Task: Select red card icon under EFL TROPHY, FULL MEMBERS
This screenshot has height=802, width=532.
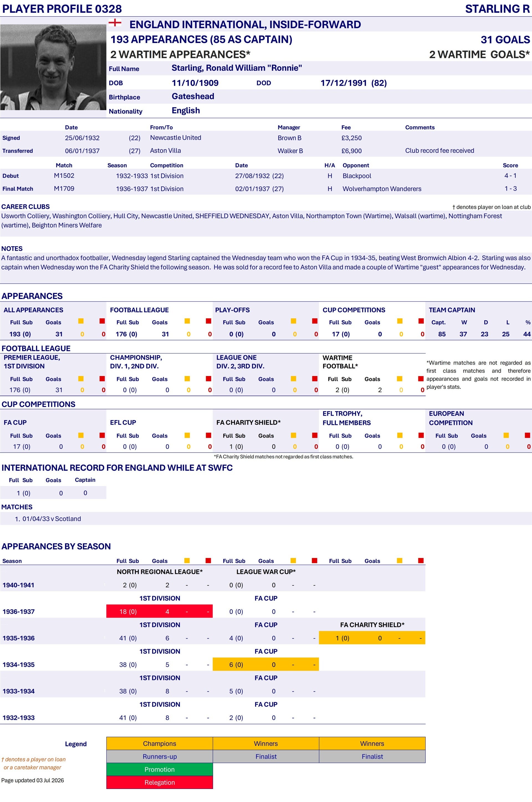Action: 421,435
